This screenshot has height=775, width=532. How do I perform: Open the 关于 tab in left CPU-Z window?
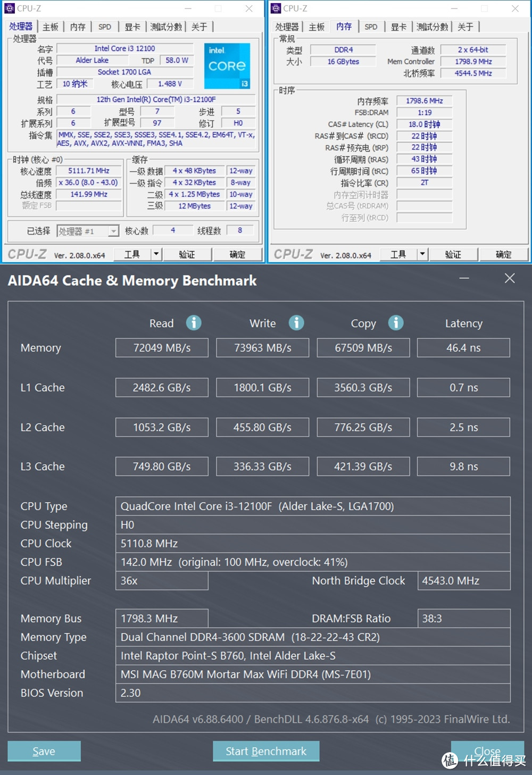199,27
